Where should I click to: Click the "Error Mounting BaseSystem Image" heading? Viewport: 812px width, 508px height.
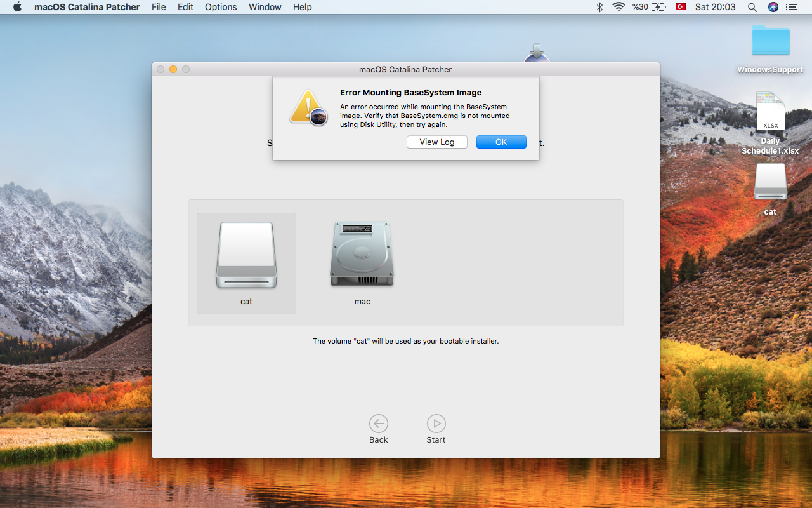(x=410, y=93)
